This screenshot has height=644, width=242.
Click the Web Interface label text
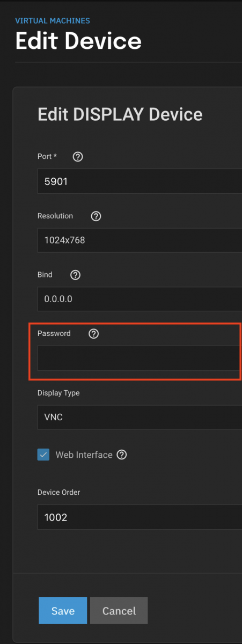coord(84,455)
